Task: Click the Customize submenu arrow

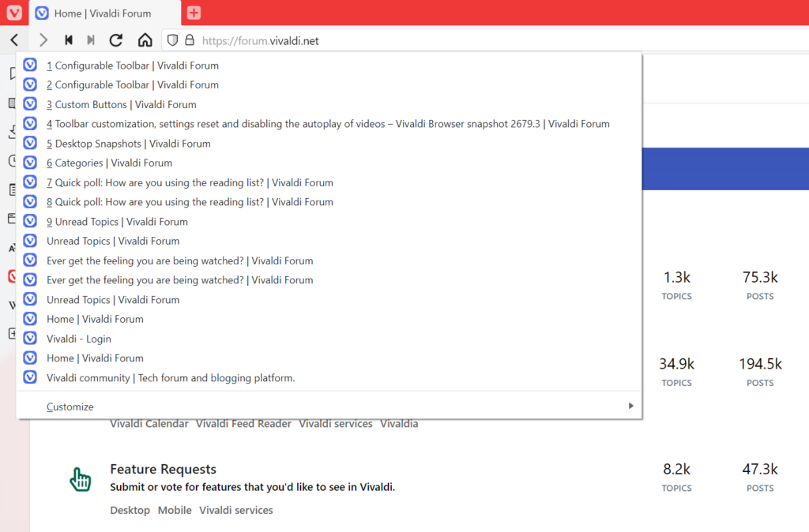Action: coord(630,406)
